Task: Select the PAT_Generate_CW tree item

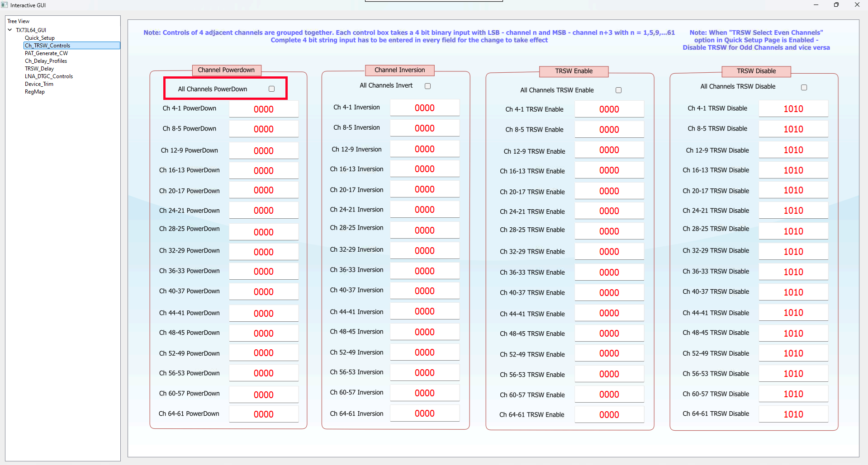Action: click(x=46, y=53)
